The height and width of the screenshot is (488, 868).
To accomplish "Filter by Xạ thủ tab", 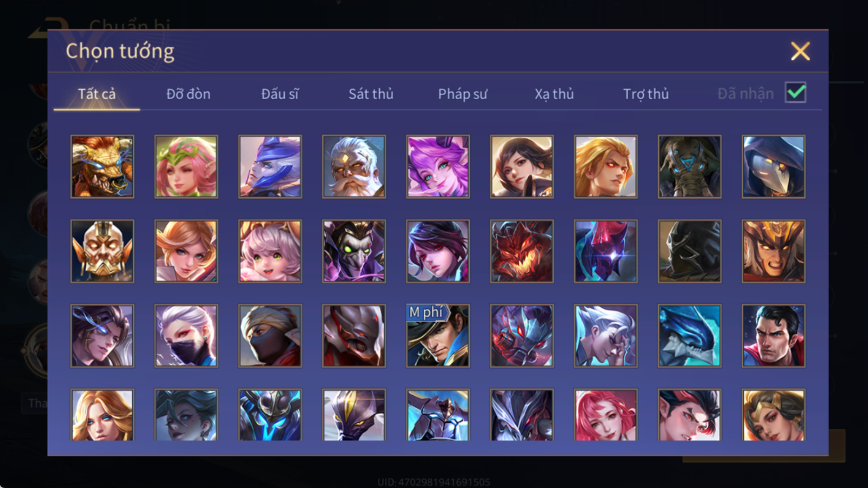I will (x=554, y=94).
